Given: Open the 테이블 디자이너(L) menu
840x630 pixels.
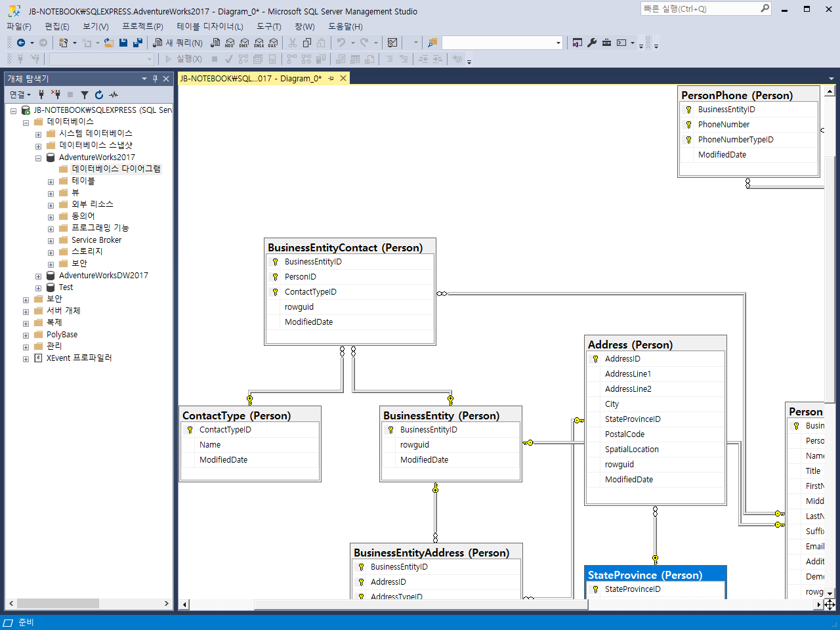Looking at the screenshot, I should (x=210, y=26).
